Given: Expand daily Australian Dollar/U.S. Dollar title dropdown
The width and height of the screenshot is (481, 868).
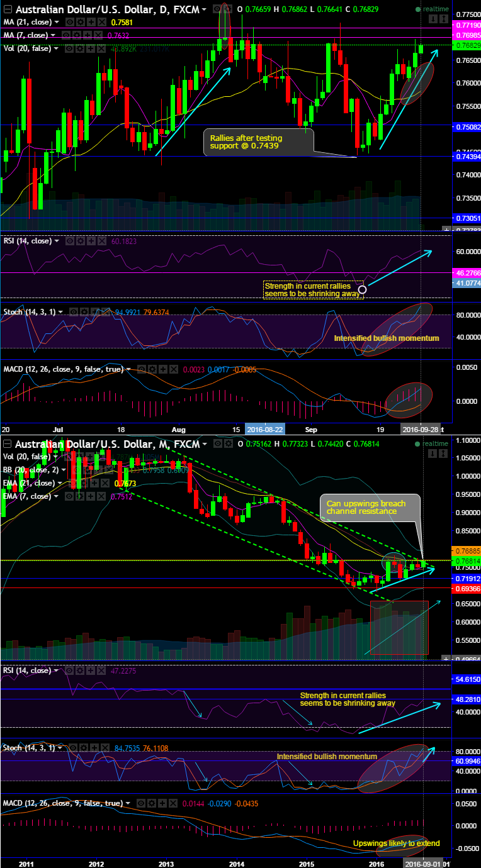Looking at the screenshot, I should pos(205,9).
